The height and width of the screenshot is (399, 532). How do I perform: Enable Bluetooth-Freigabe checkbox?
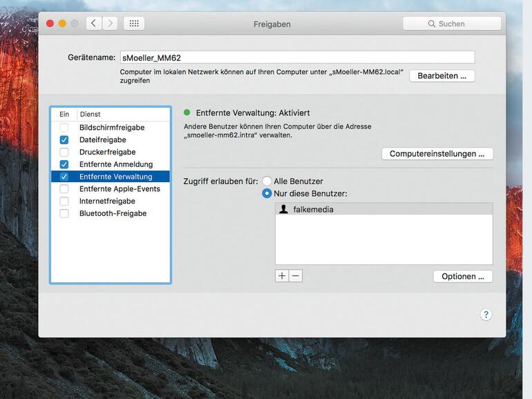(64, 213)
